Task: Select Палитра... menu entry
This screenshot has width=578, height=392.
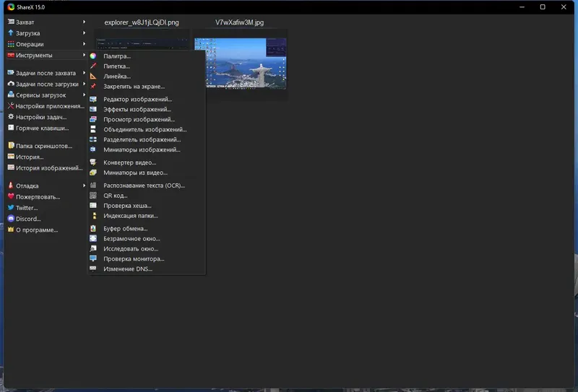Action: point(147,56)
